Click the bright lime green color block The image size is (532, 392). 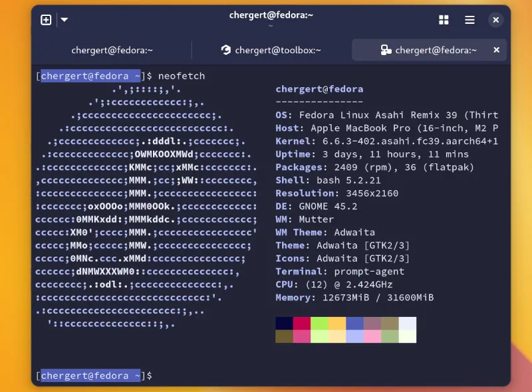click(x=319, y=323)
